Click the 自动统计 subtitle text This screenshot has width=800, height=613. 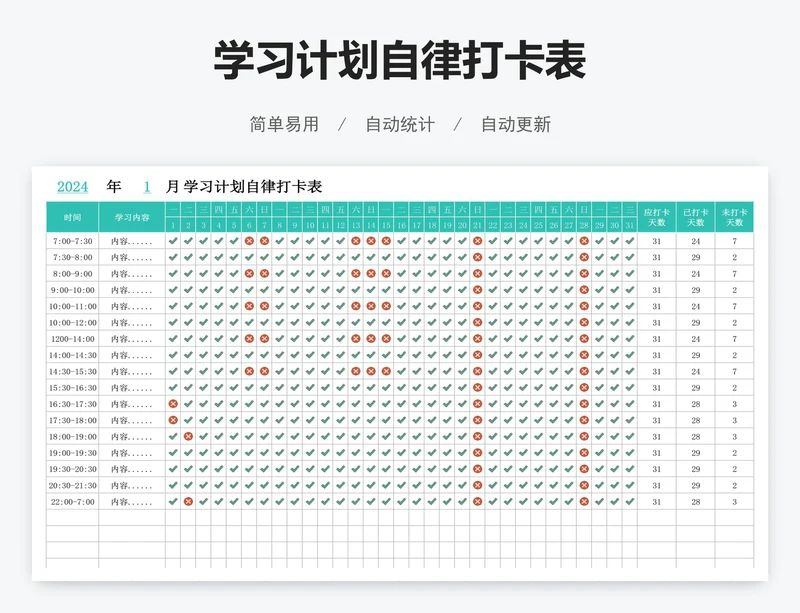[x=400, y=124]
